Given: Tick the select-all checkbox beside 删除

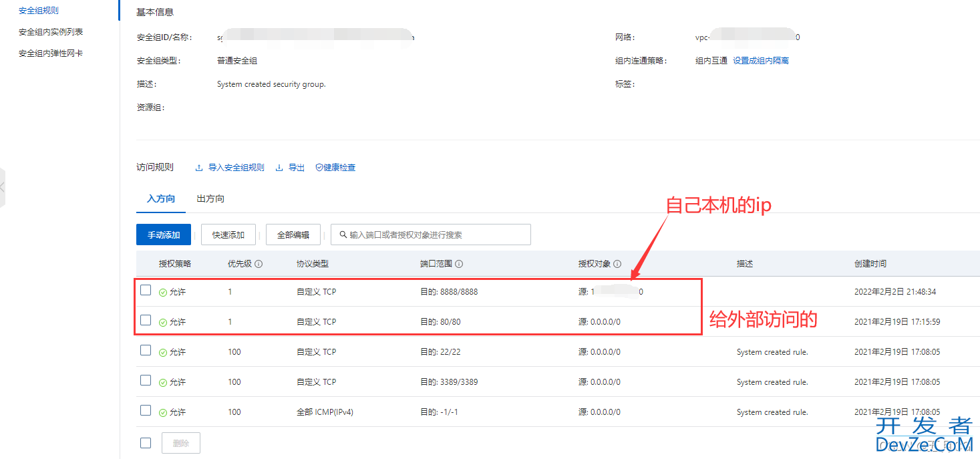Looking at the screenshot, I should pyautogui.click(x=146, y=442).
